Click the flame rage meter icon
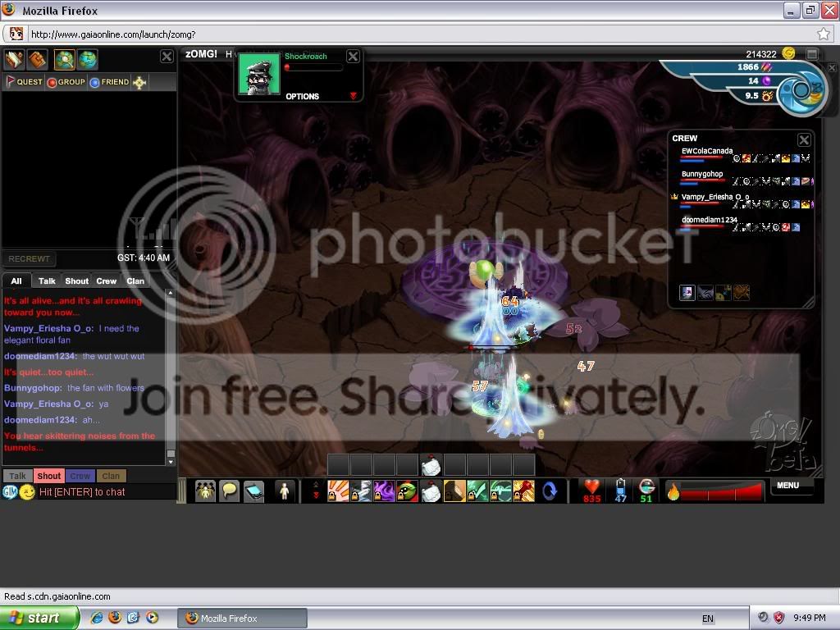 tap(673, 491)
